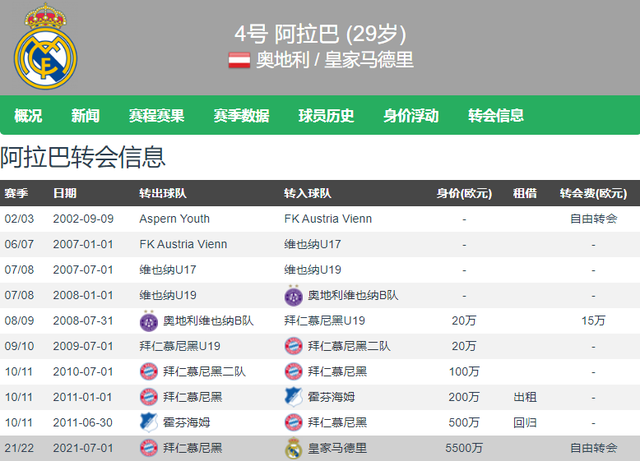Go to the 球员历史 tab

pos(326,116)
